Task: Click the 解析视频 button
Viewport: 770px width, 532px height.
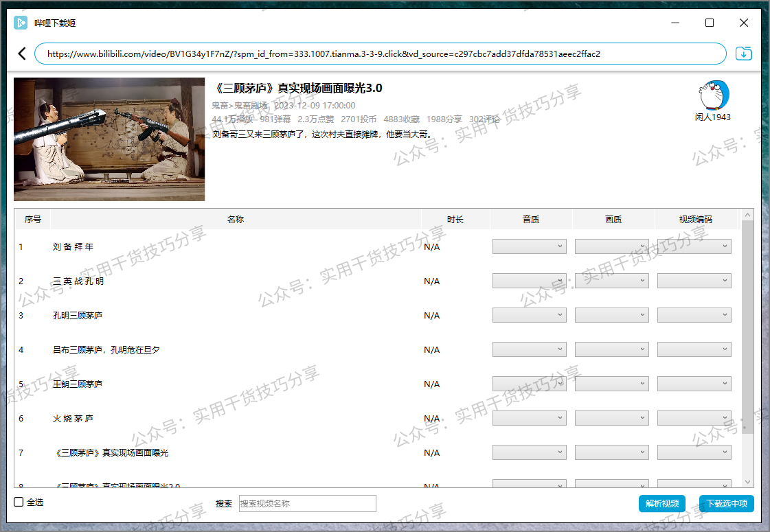Action: pyautogui.click(x=661, y=503)
